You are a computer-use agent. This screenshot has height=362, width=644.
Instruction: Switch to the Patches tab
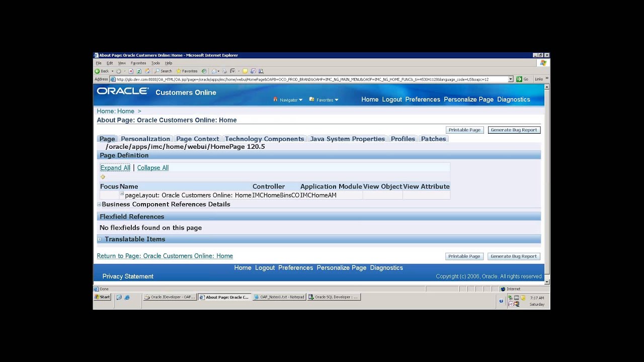point(434,139)
